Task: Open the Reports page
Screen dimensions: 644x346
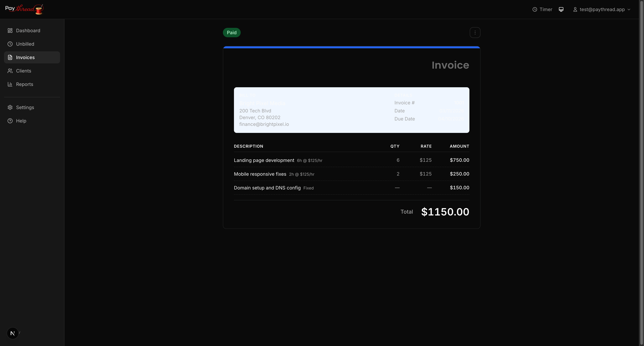Action: click(x=24, y=84)
